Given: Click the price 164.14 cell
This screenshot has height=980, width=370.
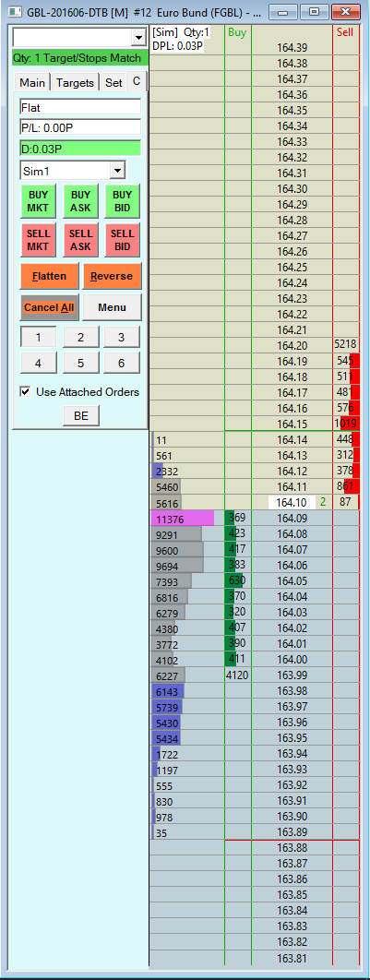Looking at the screenshot, I should [x=292, y=440].
